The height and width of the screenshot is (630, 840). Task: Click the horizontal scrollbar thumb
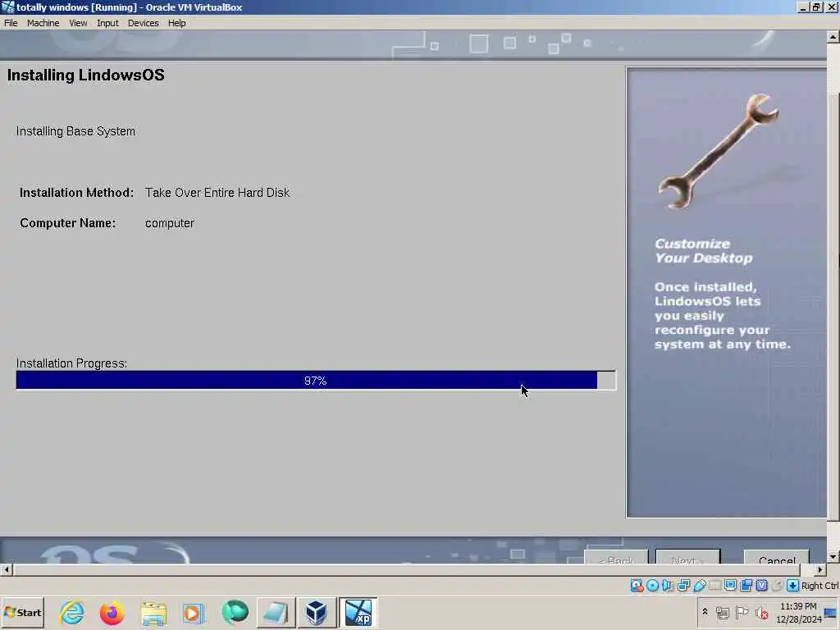406,570
